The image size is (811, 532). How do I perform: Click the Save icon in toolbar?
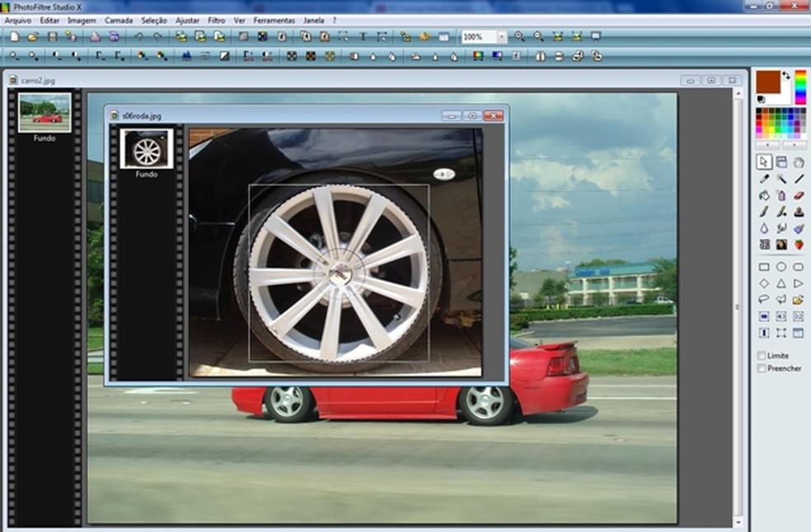[53, 36]
